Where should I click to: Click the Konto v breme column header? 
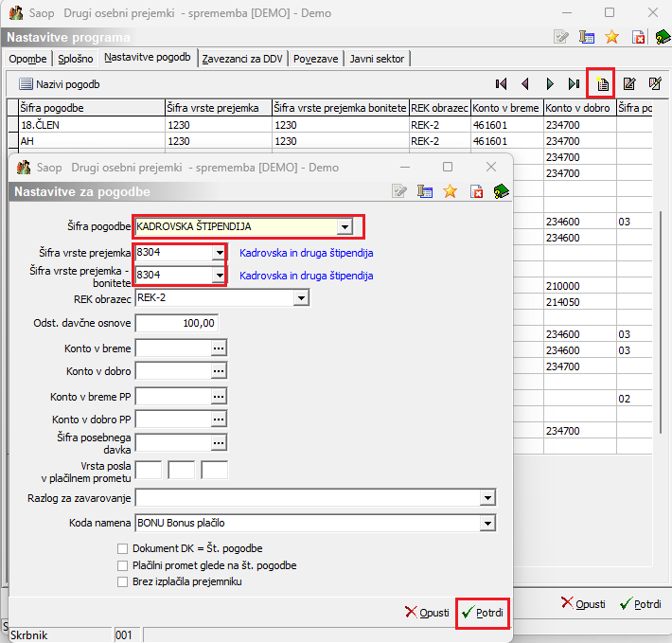507,108
